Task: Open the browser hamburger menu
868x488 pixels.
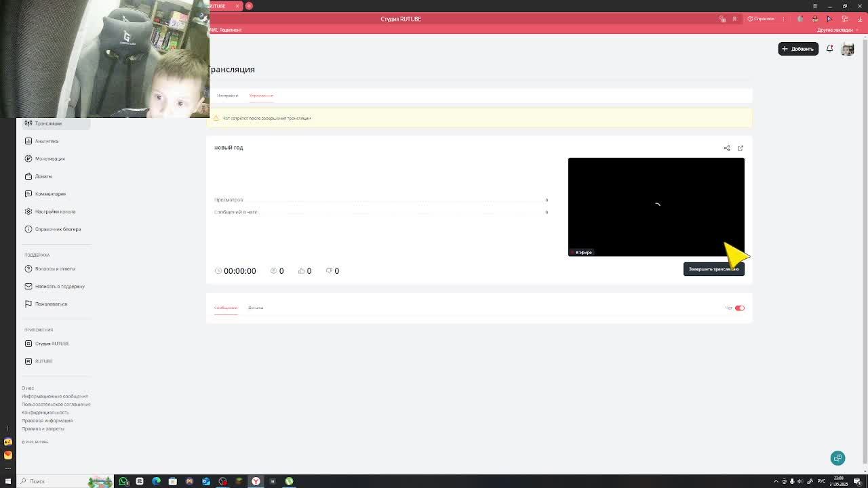Action: pyautogui.click(x=815, y=6)
